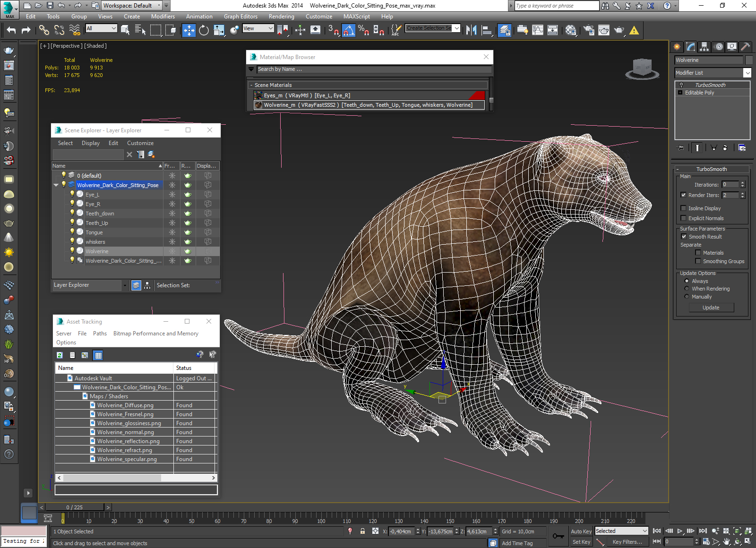Select When Rendering update option
The height and width of the screenshot is (548, 756).
point(687,289)
